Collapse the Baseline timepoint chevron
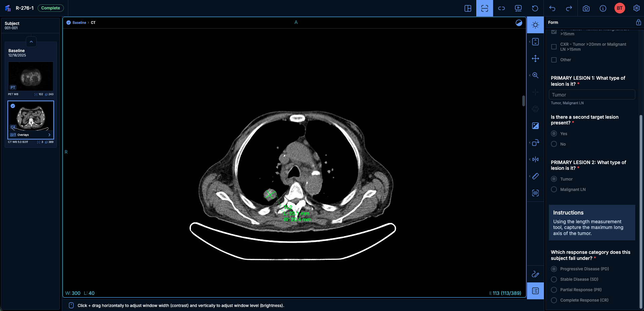Screen dimensions: 644x311 point(31,42)
